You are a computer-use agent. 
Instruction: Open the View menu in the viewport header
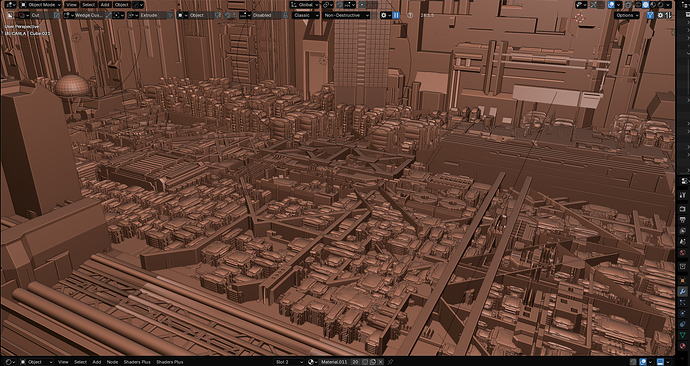[71, 5]
